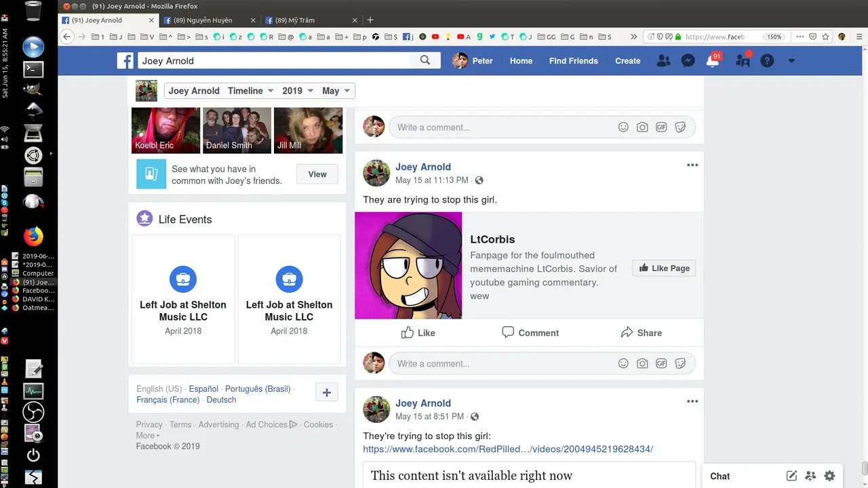Switch to the Mỹ Trâm browser tab

pyautogui.click(x=313, y=20)
